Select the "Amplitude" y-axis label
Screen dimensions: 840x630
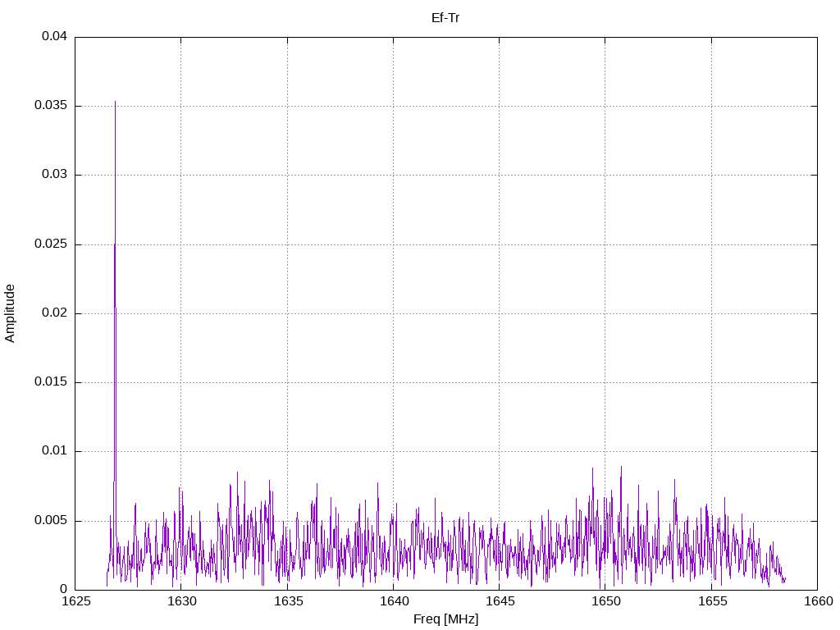[x=10, y=313]
